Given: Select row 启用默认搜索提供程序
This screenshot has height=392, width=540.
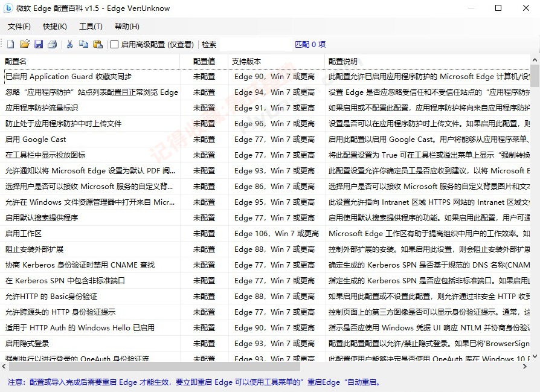Looking at the screenshot, I should point(265,217).
